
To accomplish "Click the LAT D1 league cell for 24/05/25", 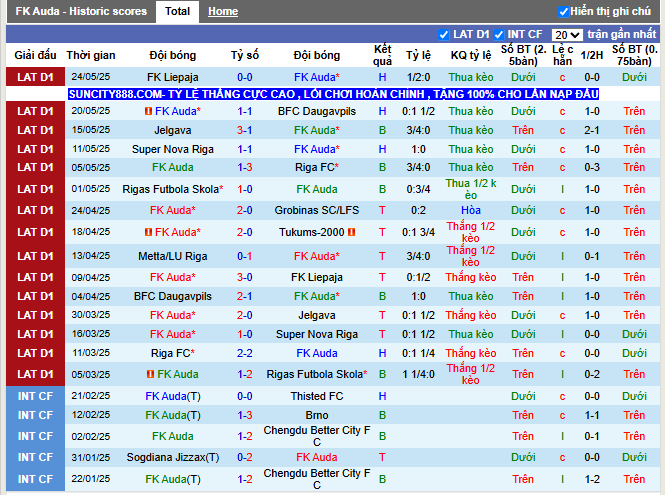I will [36, 77].
